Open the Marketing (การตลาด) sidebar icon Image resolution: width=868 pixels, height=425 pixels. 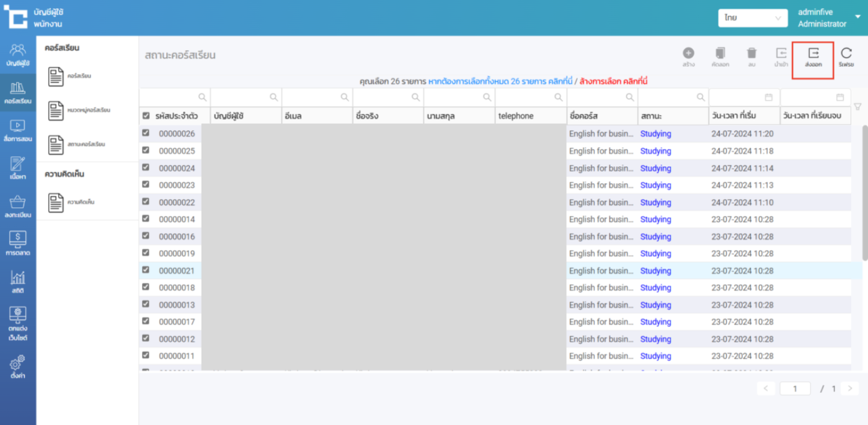[x=18, y=243]
